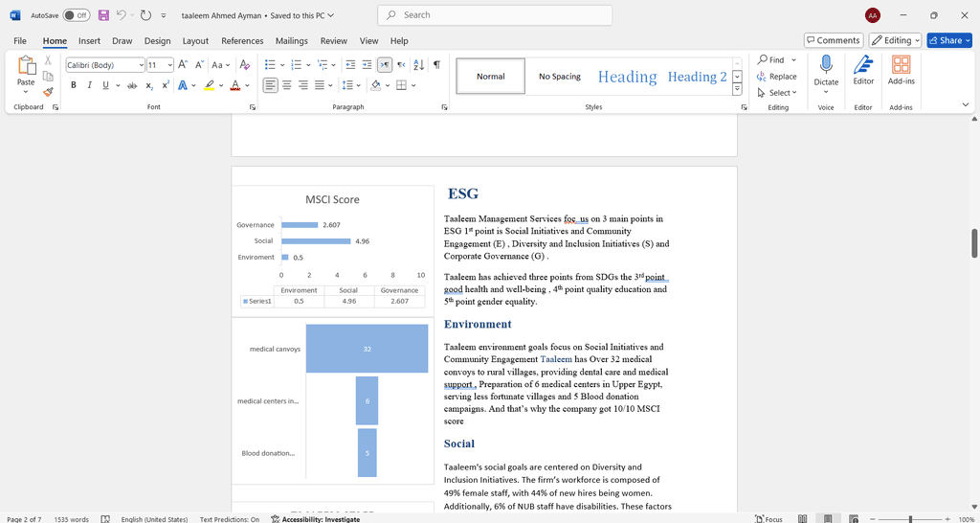Sort paragraph A to Z
The height and width of the screenshot is (523, 980).
pos(419,64)
